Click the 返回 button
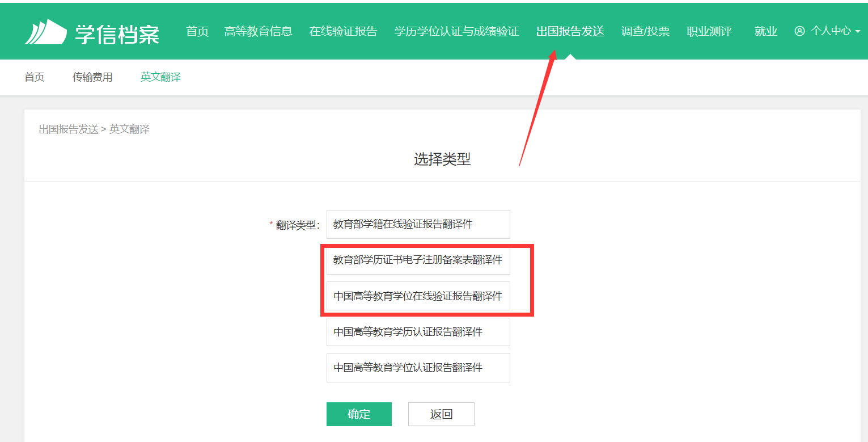The image size is (868, 442). [441, 414]
